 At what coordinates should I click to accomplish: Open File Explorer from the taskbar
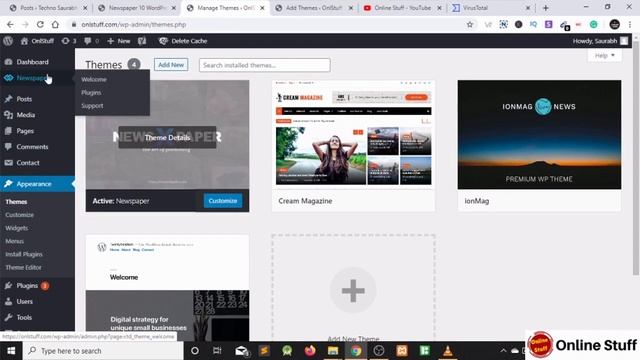[333, 351]
